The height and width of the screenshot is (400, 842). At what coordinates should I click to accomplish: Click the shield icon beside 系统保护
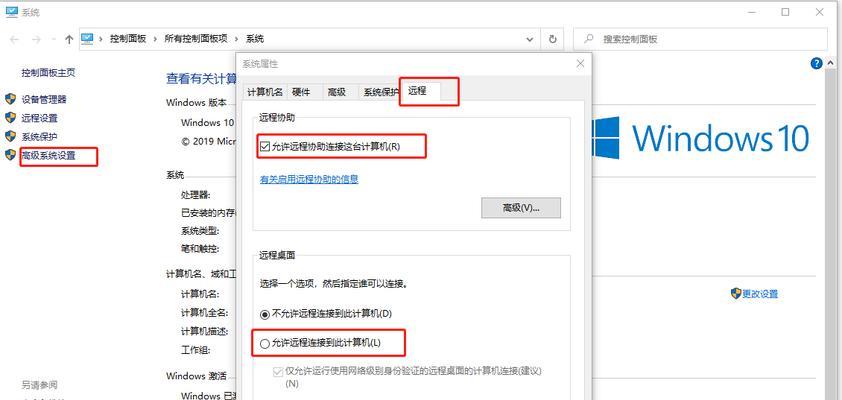point(10,136)
